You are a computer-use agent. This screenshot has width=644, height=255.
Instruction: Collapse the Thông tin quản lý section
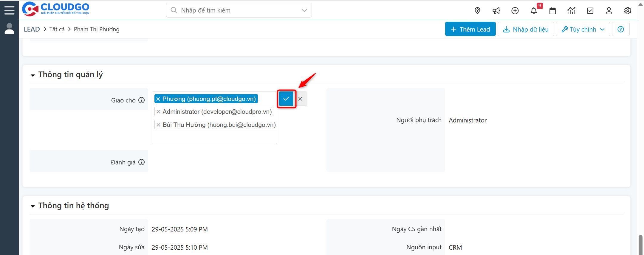pyautogui.click(x=33, y=75)
